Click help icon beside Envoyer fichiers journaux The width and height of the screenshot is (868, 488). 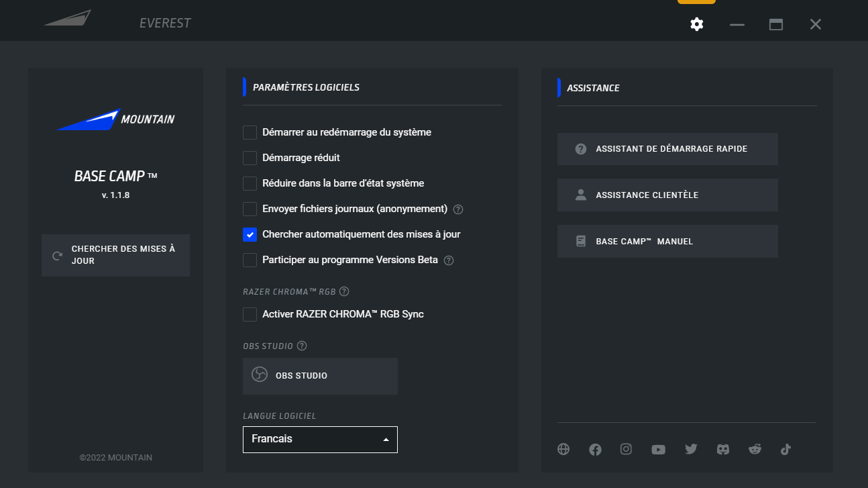pyautogui.click(x=458, y=209)
